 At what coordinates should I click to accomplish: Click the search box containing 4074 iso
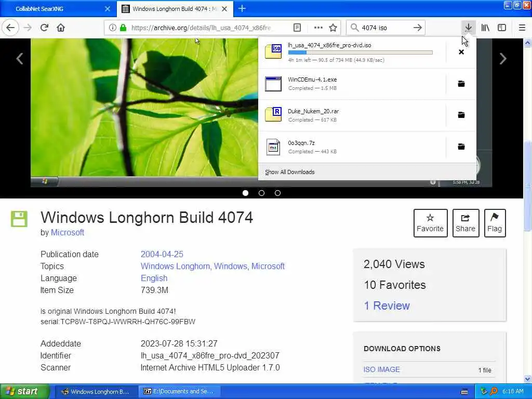coord(385,28)
